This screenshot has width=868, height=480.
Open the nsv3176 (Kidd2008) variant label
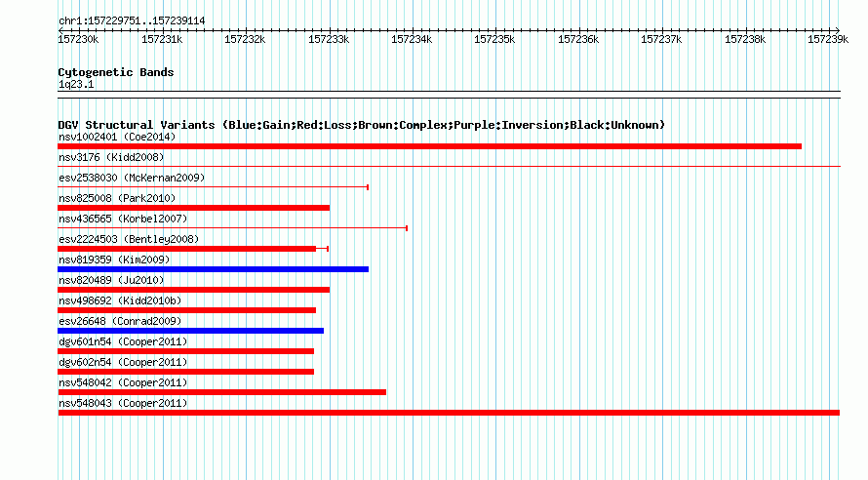click(x=111, y=157)
